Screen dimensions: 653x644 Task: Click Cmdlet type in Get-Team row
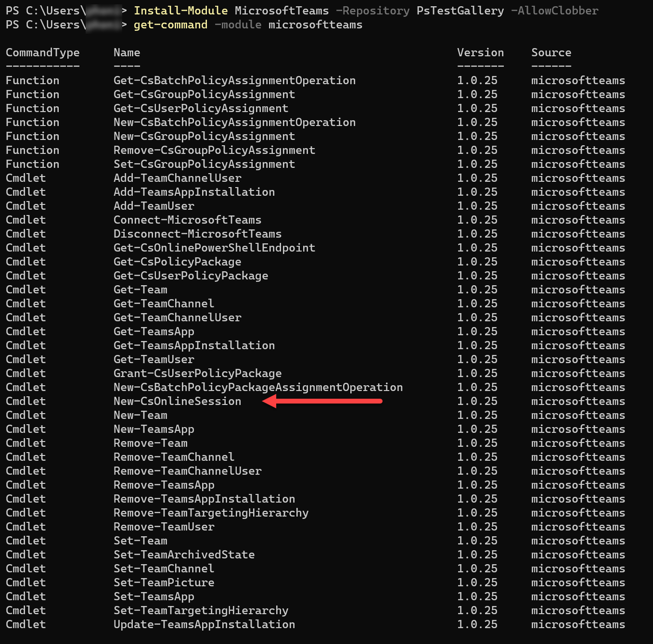[x=26, y=290]
